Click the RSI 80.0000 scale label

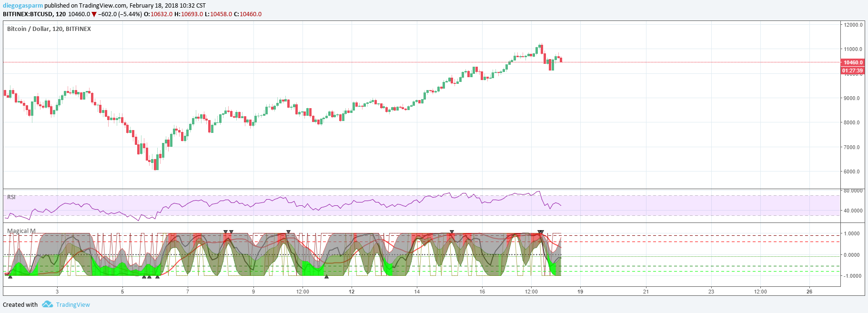tap(853, 191)
